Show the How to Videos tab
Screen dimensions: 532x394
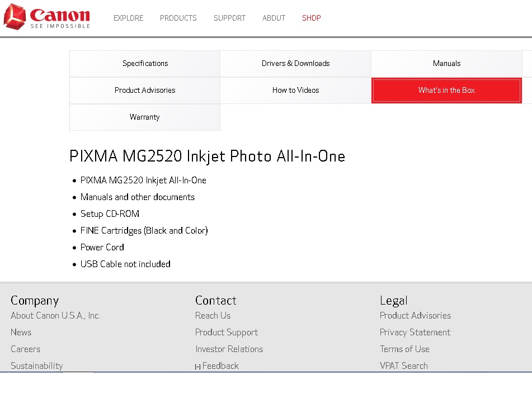click(x=295, y=91)
